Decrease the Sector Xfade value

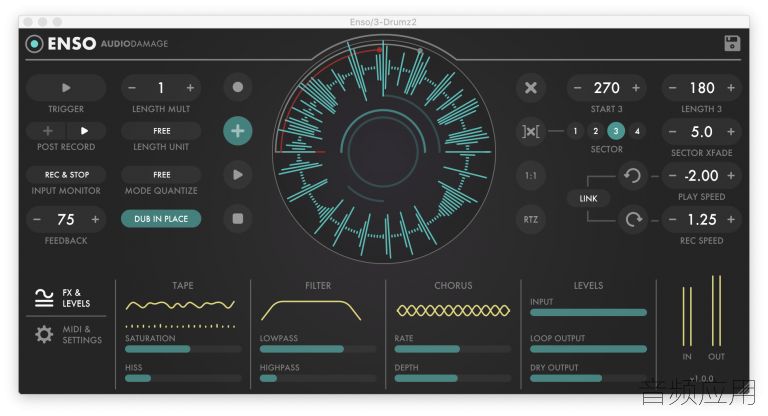pos(672,132)
